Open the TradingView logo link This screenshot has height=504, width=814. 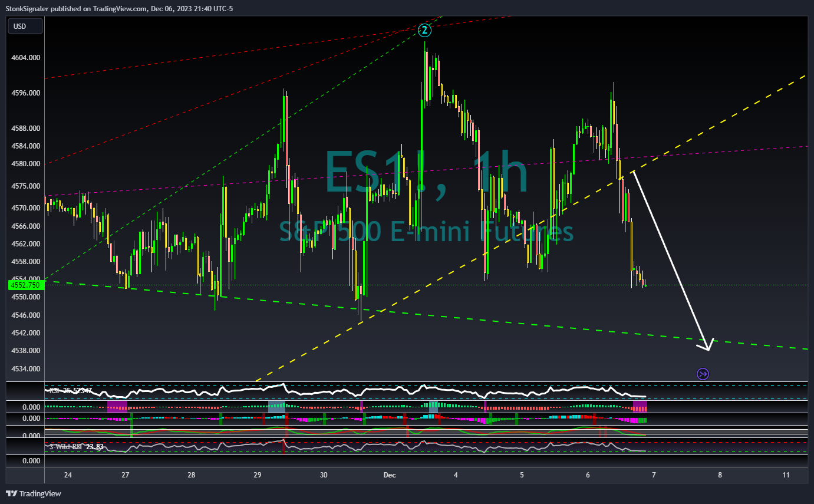pyautogui.click(x=34, y=493)
